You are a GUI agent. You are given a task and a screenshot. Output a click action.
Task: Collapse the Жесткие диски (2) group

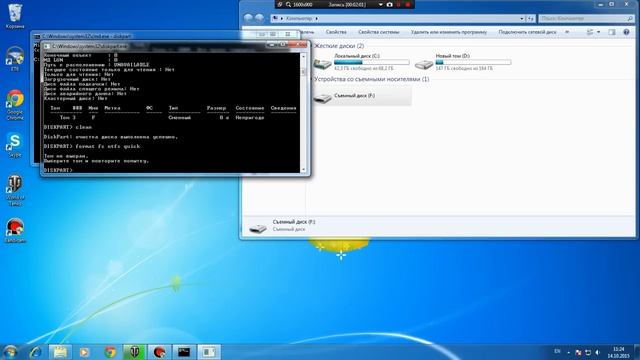[339, 46]
